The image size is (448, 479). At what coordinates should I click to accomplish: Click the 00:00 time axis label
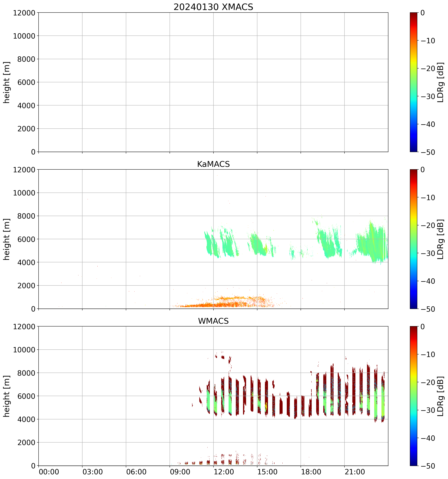(49, 472)
